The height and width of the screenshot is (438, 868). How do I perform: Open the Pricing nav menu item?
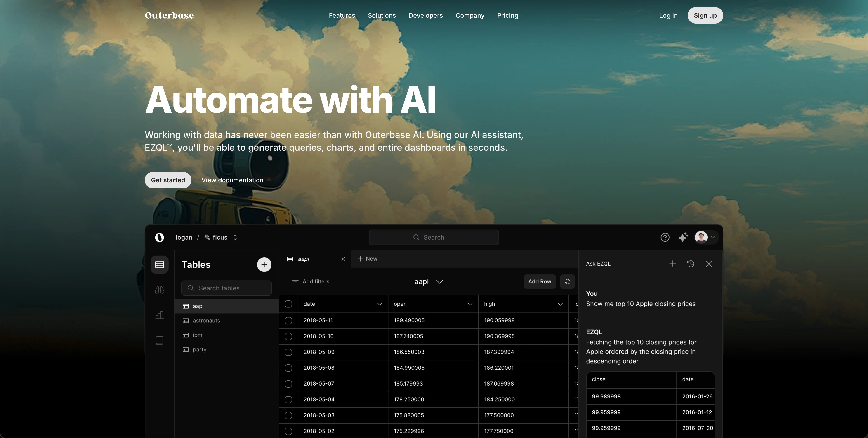pos(507,16)
